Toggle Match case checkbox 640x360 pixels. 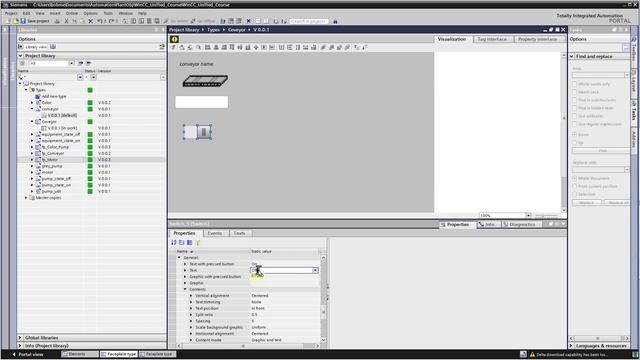pyautogui.click(x=575, y=92)
